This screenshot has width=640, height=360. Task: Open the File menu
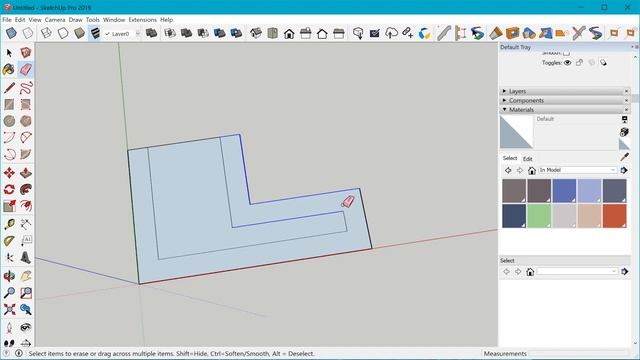tap(7, 20)
